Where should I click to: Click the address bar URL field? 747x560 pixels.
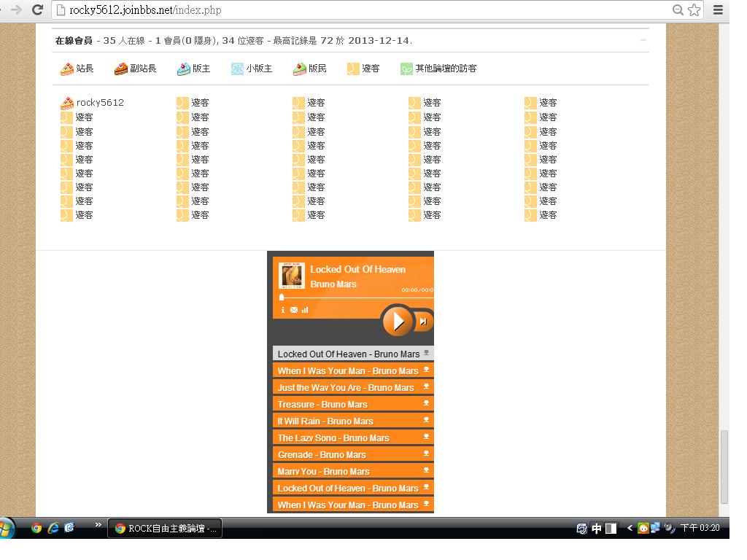(x=365, y=10)
